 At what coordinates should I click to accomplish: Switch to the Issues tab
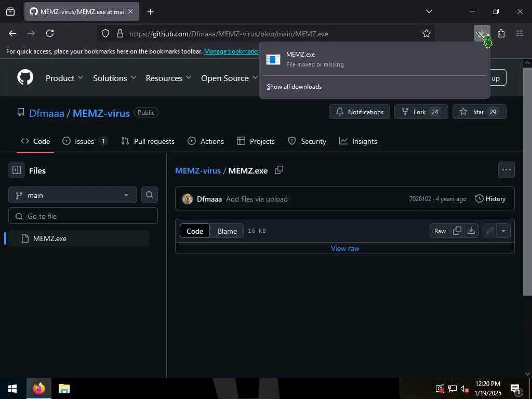coord(85,141)
